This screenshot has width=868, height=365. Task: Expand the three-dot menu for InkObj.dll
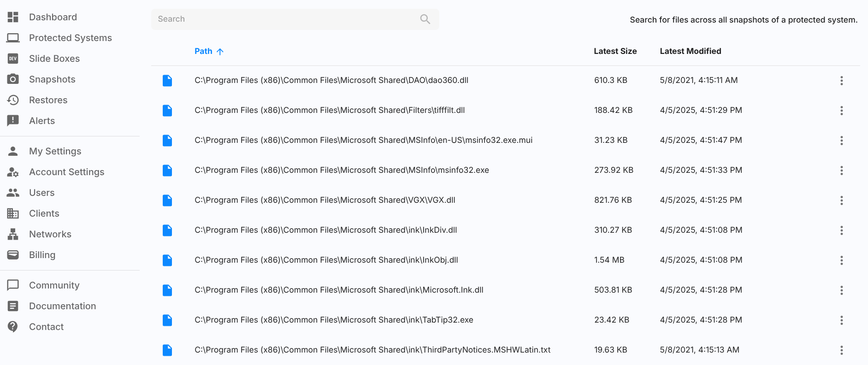(x=841, y=260)
